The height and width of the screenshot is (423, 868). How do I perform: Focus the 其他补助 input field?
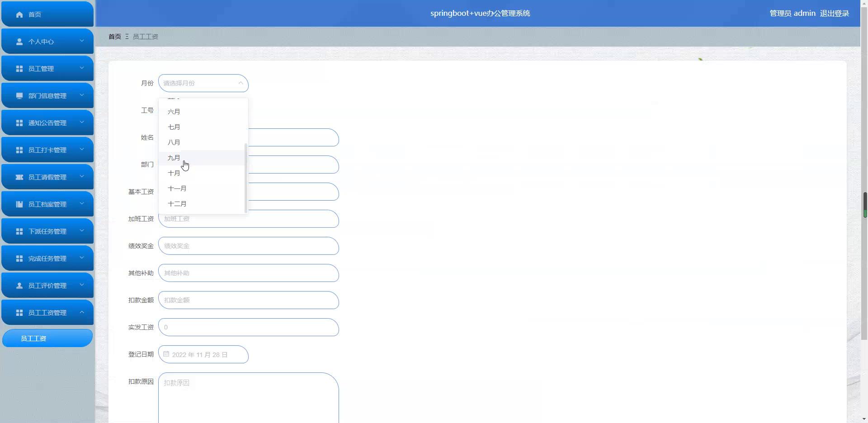click(x=249, y=273)
